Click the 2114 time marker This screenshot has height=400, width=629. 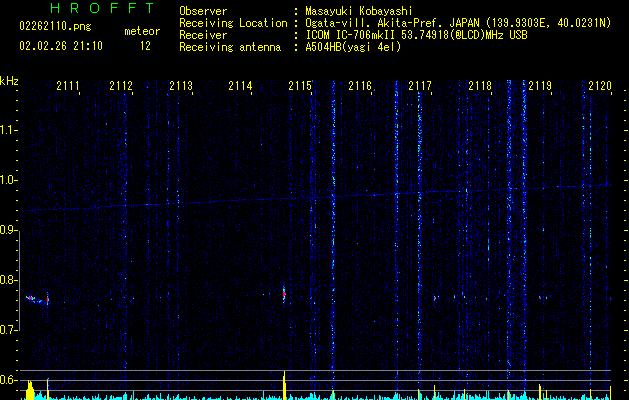click(x=240, y=86)
